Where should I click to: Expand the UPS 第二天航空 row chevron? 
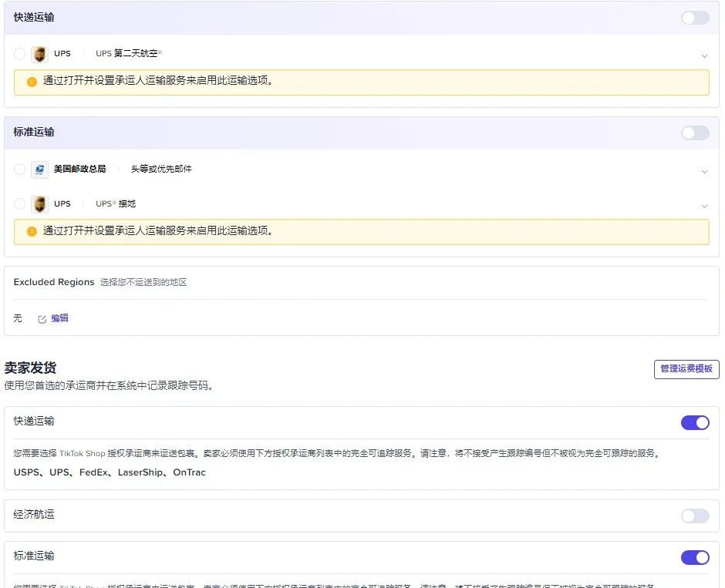tap(703, 55)
